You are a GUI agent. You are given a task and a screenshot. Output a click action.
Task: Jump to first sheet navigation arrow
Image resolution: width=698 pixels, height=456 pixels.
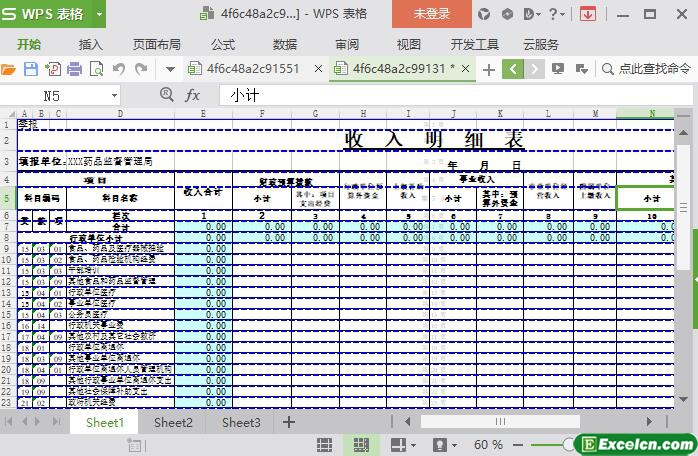click(x=8, y=421)
